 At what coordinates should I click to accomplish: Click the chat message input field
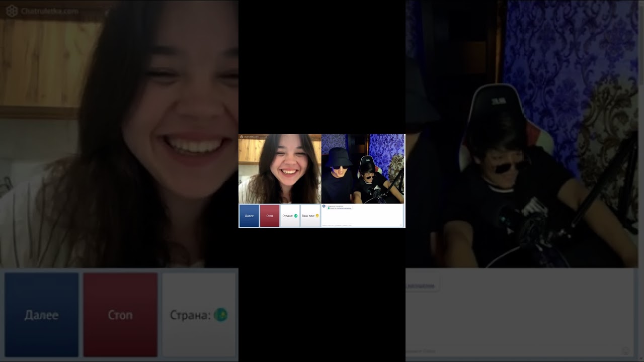tap(361, 225)
